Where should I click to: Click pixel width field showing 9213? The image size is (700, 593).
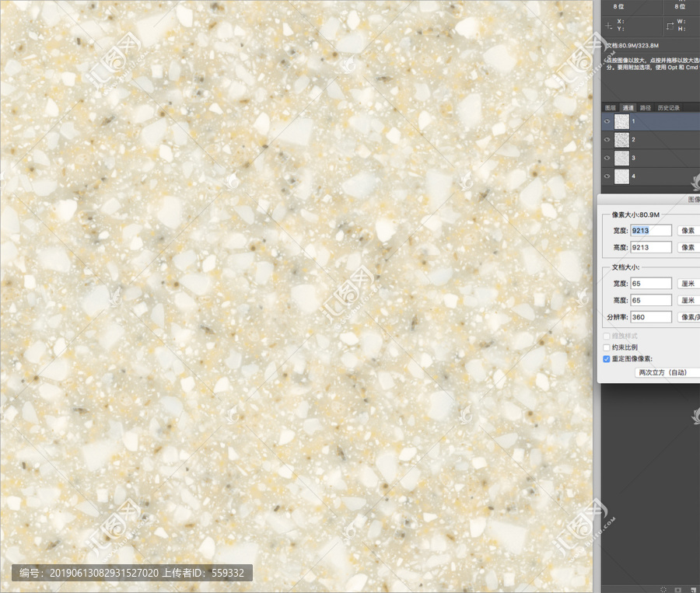[x=651, y=230]
